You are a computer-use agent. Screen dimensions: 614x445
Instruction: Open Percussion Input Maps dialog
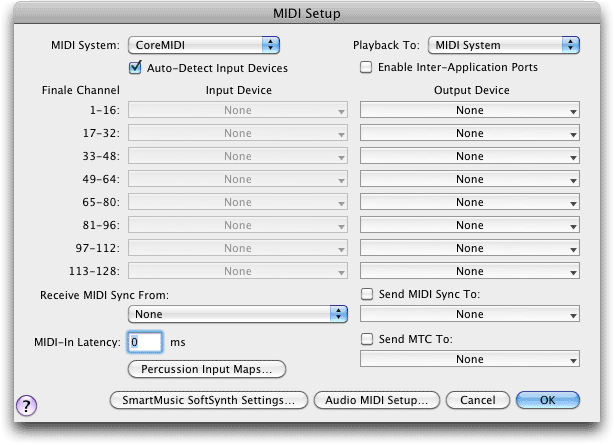pos(207,369)
